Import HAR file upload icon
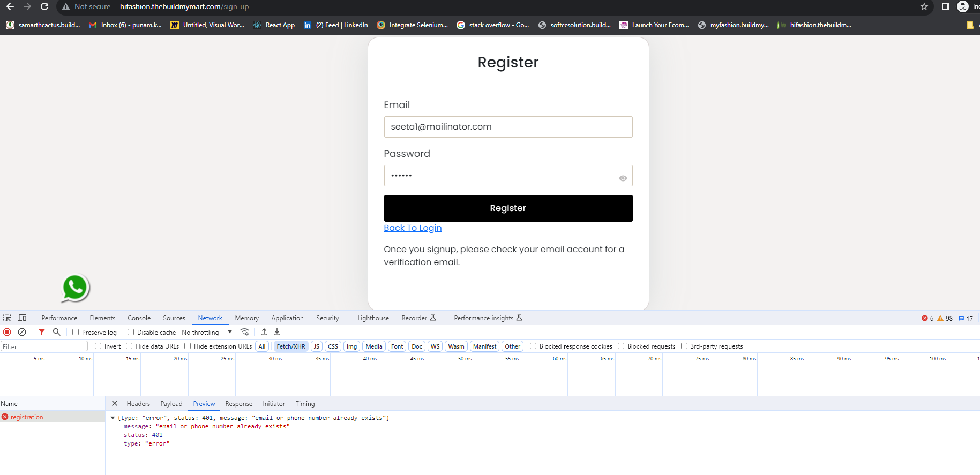 tap(264, 332)
